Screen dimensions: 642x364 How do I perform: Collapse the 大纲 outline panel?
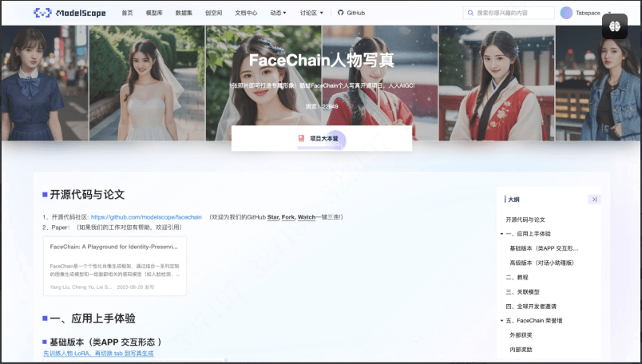click(594, 200)
